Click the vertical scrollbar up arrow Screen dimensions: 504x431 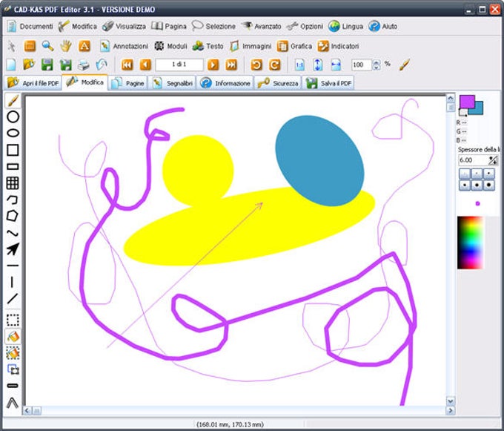(451, 98)
